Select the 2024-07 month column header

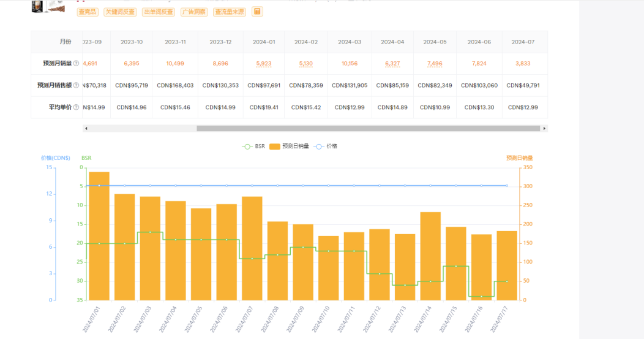coord(523,42)
